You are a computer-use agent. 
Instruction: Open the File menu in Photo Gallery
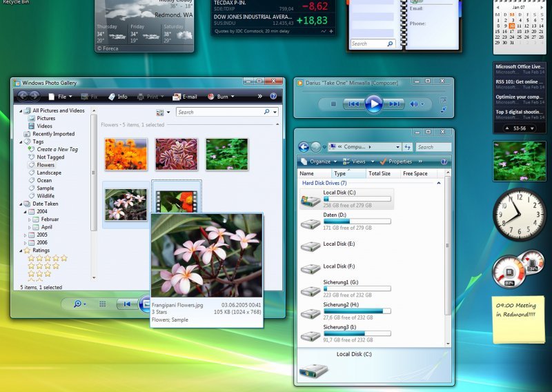tap(60, 97)
